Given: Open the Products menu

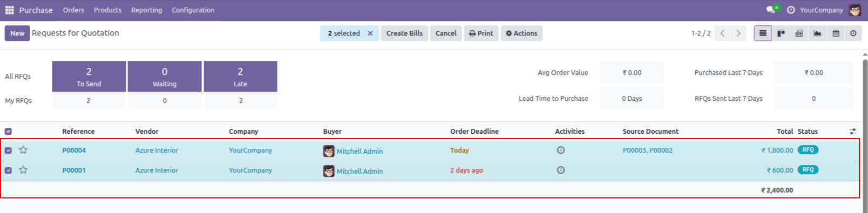Looking at the screenshot, I should tap(107, 10).
